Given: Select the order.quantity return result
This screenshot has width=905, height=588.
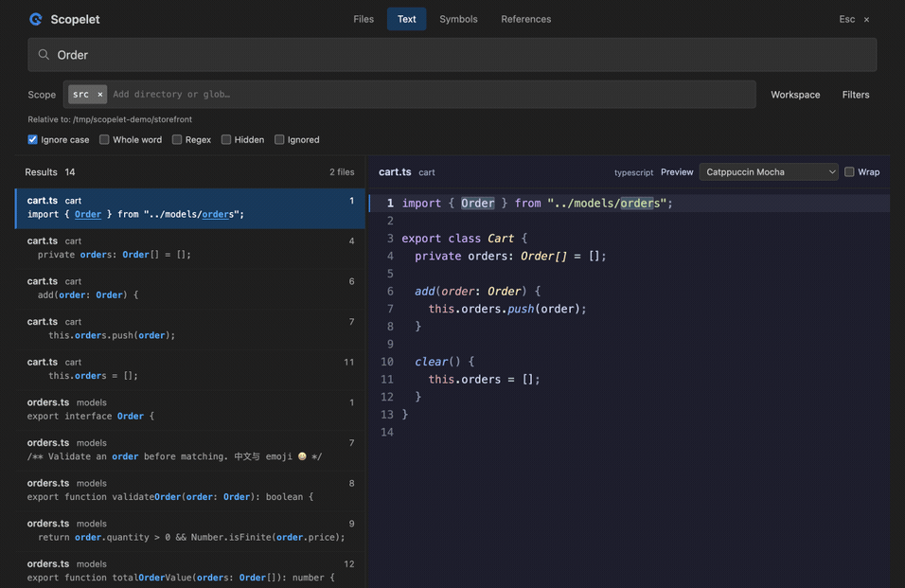Looking at the screenshot, I should [x=190, y=531].
